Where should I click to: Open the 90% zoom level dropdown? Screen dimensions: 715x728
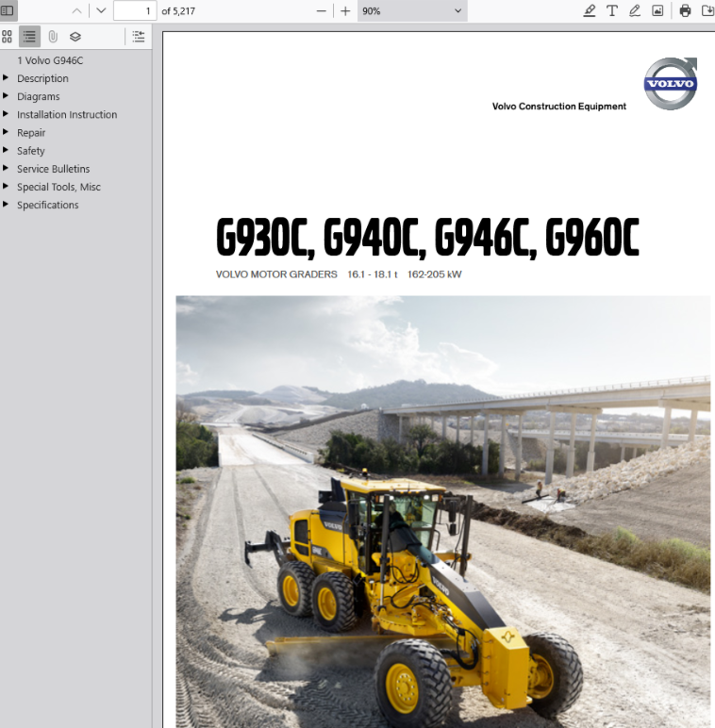(x=412, y=11)
